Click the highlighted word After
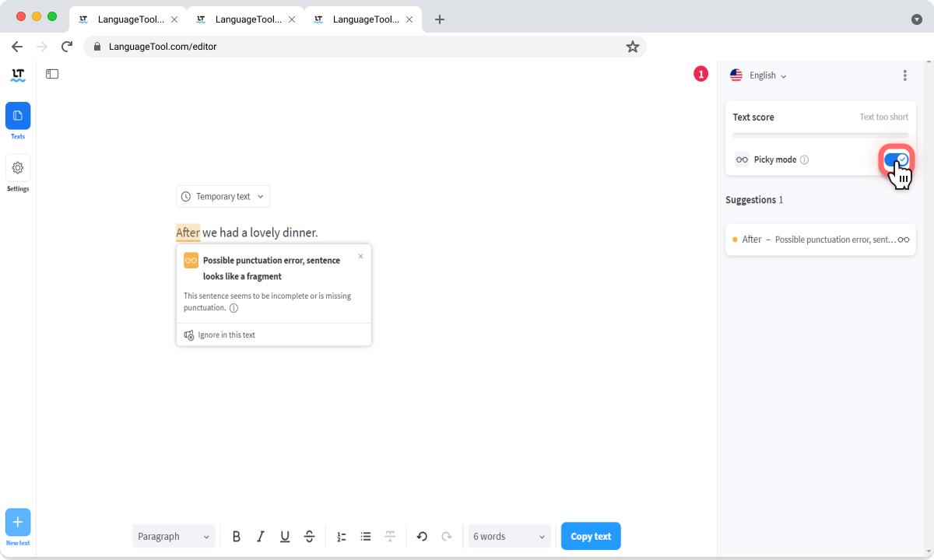 pos(188,233)
